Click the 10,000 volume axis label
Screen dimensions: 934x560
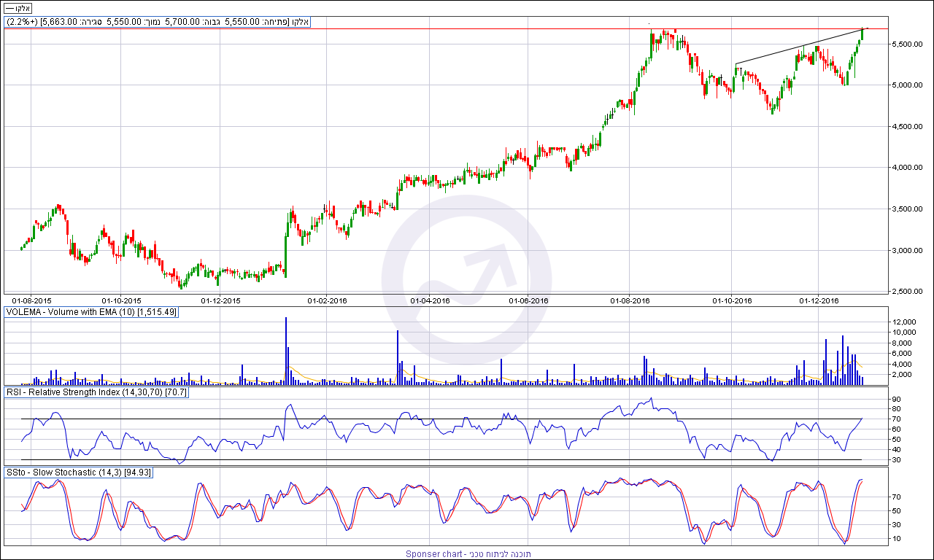click(903, 332)
